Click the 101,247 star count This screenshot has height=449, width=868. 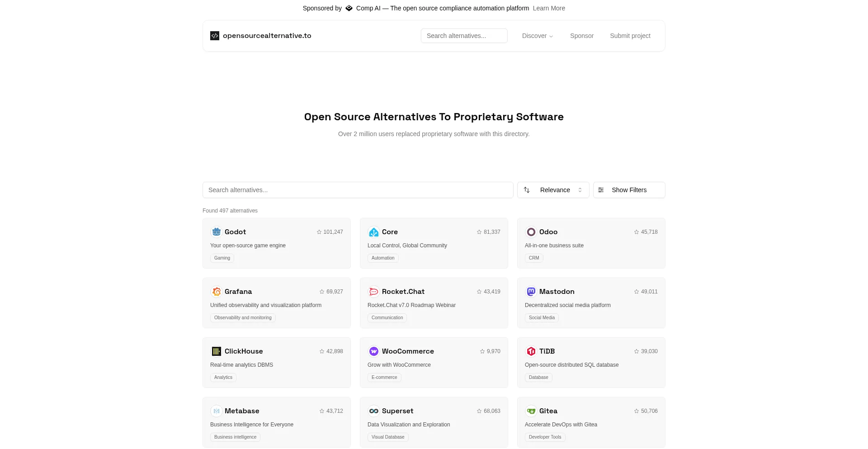333,232
